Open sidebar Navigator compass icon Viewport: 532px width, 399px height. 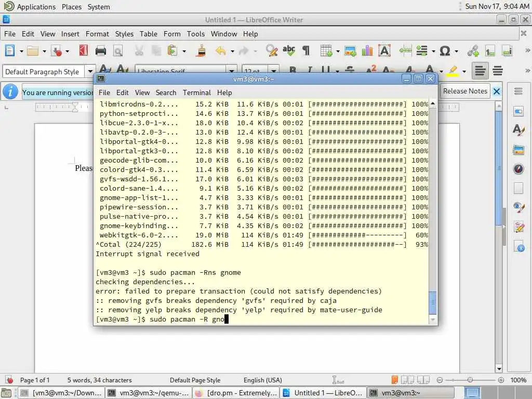click(518, 169)
